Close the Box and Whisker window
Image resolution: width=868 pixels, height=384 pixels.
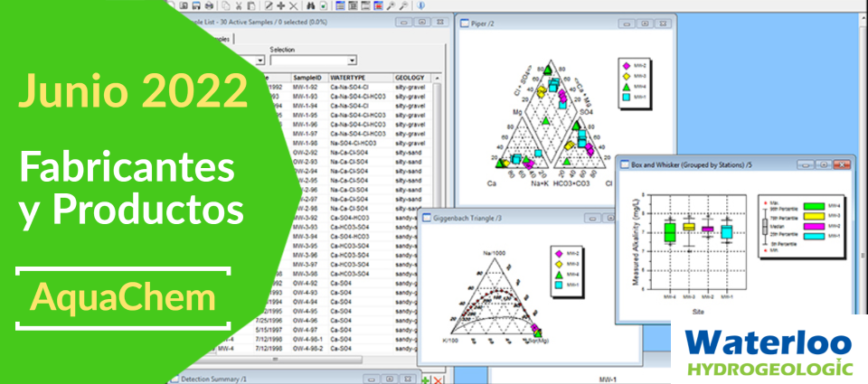tap(842, 164)
